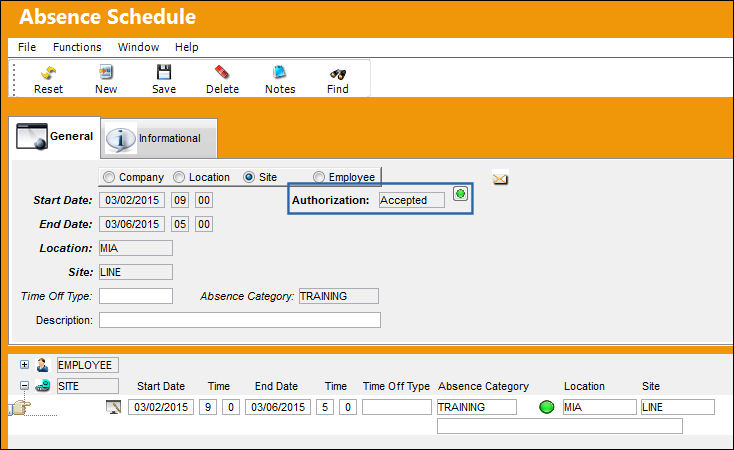Click the End Date column header
Viewport: 734px width, 450px height.
pyautogui.click(x=276, y=386)
